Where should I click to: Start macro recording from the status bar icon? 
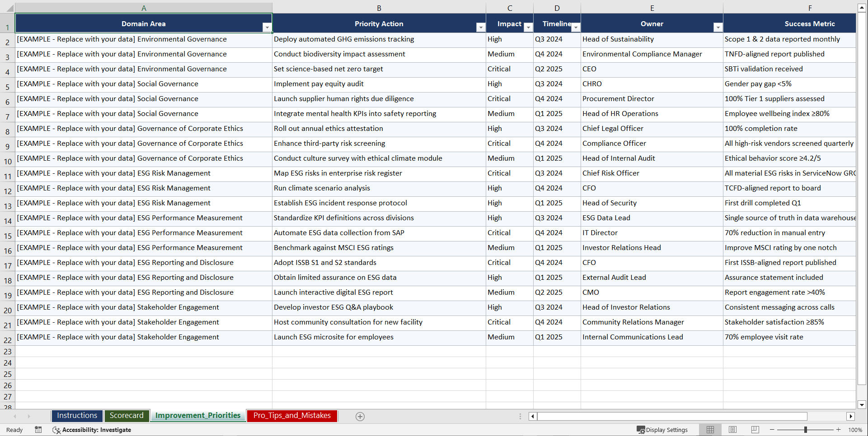38,430
